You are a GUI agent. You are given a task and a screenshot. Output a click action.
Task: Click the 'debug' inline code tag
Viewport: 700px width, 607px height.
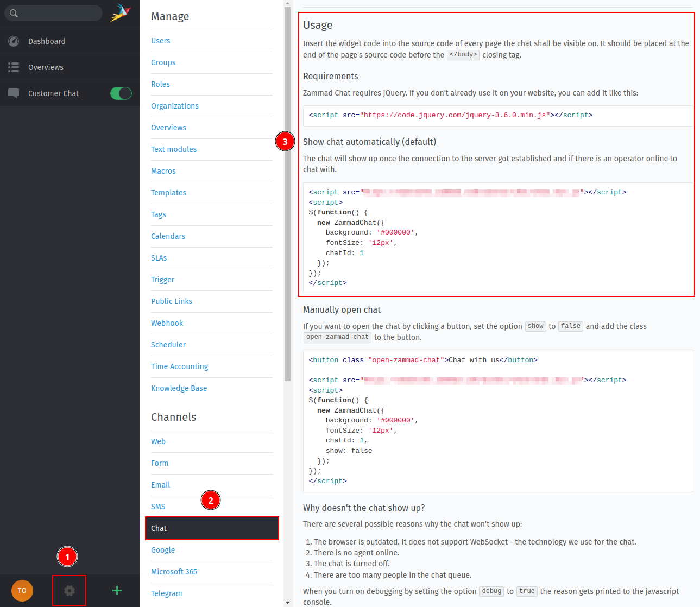[492, 591]
